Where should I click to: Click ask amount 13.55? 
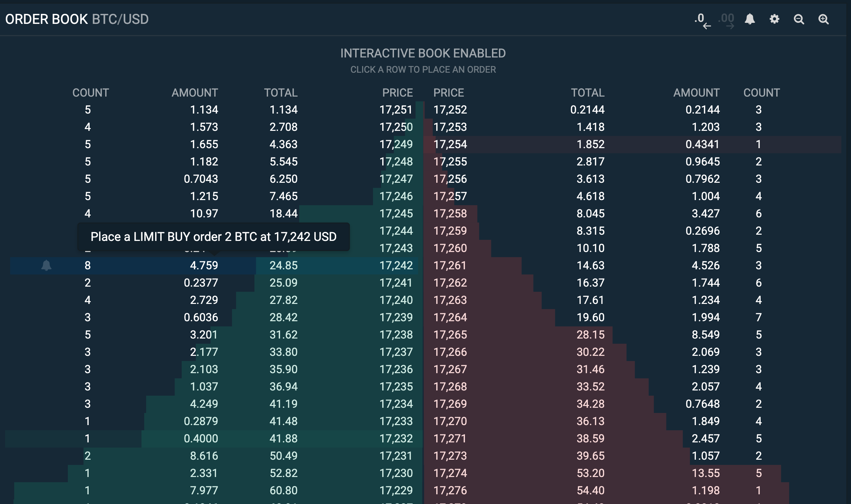pos(706,473)
